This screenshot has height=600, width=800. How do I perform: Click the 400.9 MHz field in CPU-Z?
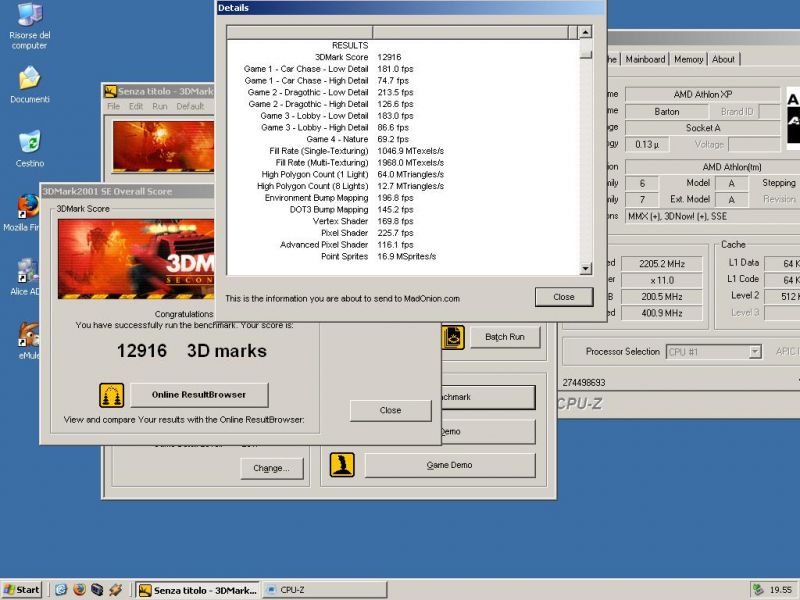click(x=662, y=313)
